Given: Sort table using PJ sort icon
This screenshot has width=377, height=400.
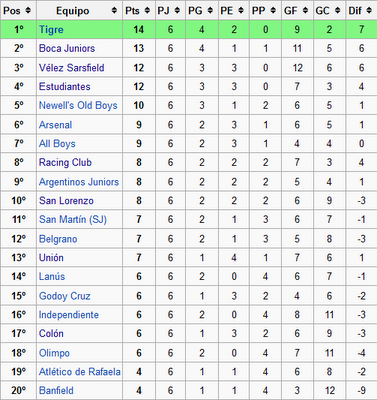Looking at the screenshot, I should click(x=177, y=11).
